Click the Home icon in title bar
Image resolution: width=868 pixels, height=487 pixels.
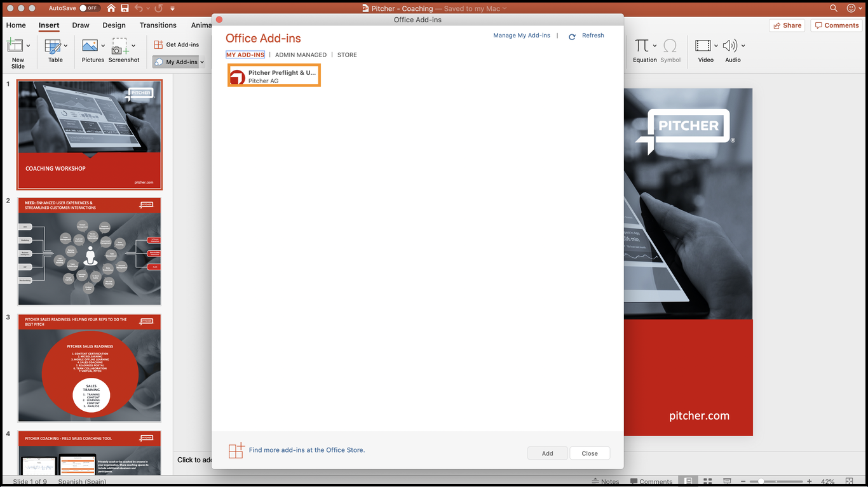coord(111,8)
